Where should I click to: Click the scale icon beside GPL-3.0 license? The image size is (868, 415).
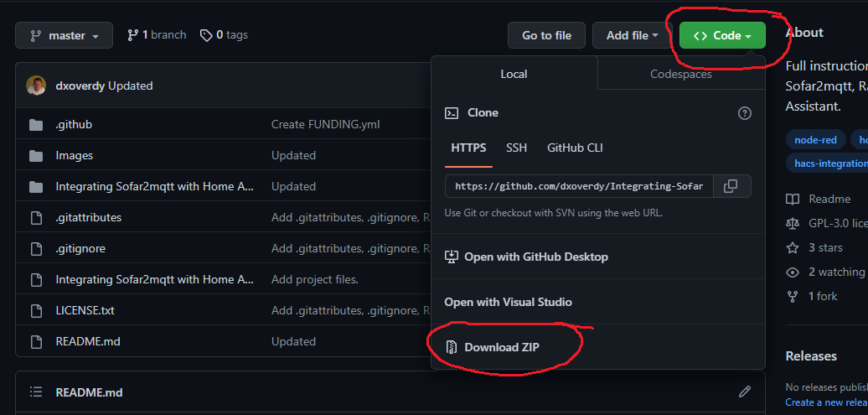793,223
